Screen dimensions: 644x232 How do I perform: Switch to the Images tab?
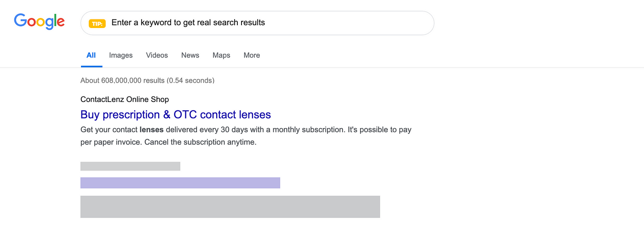pos(121,55)
